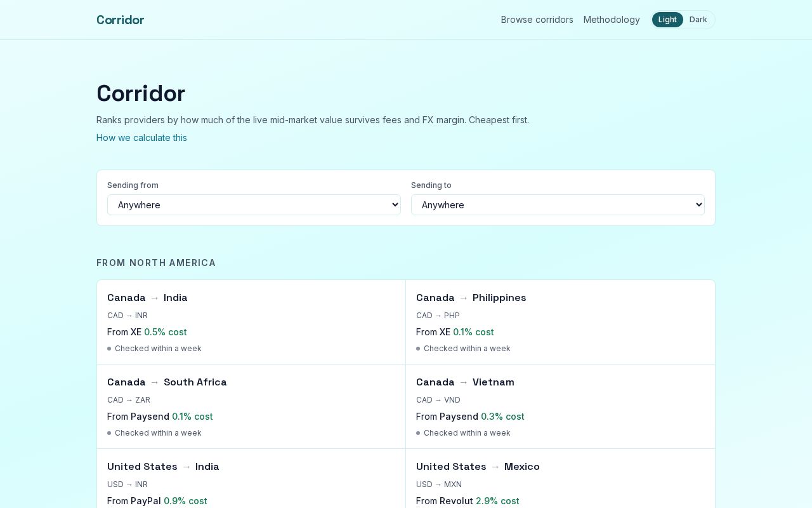Switch to Light theme

point(667,20)
